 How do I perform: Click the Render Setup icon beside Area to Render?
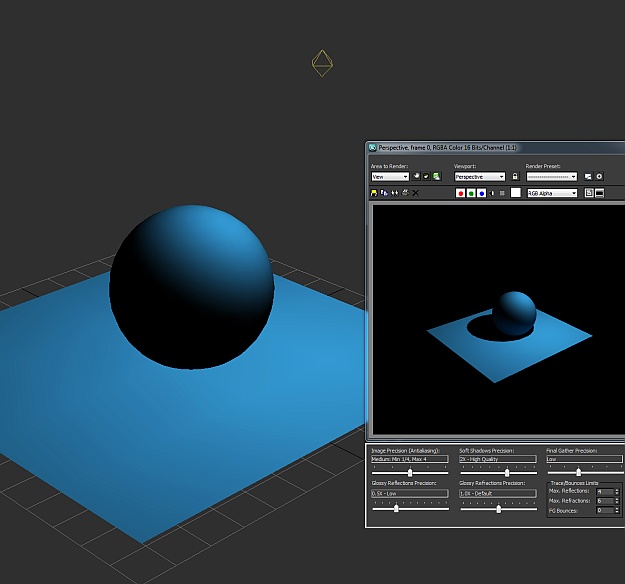click(x=436, y=176)
